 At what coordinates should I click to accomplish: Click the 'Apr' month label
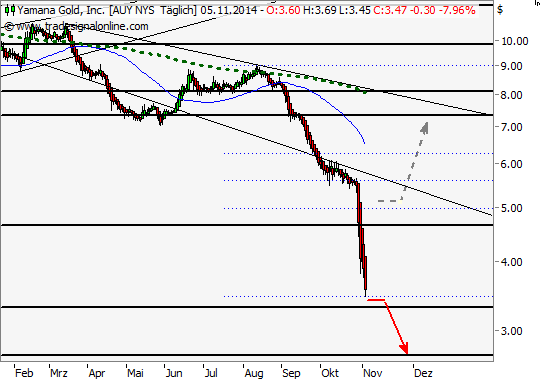97,373
